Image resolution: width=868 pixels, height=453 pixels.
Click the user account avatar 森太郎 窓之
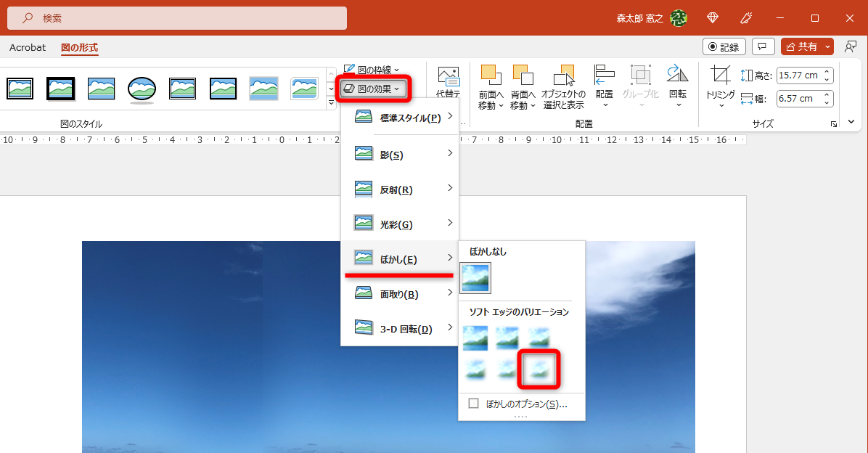678,18
